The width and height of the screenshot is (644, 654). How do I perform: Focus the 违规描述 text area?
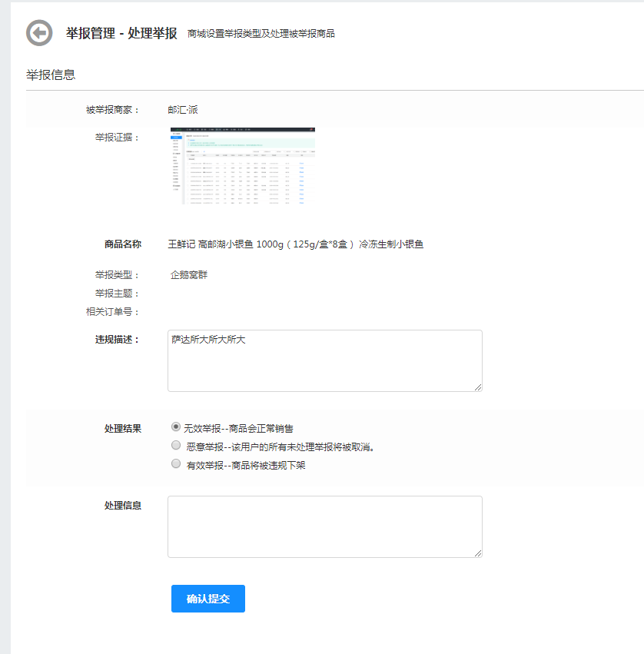(324, 360)
